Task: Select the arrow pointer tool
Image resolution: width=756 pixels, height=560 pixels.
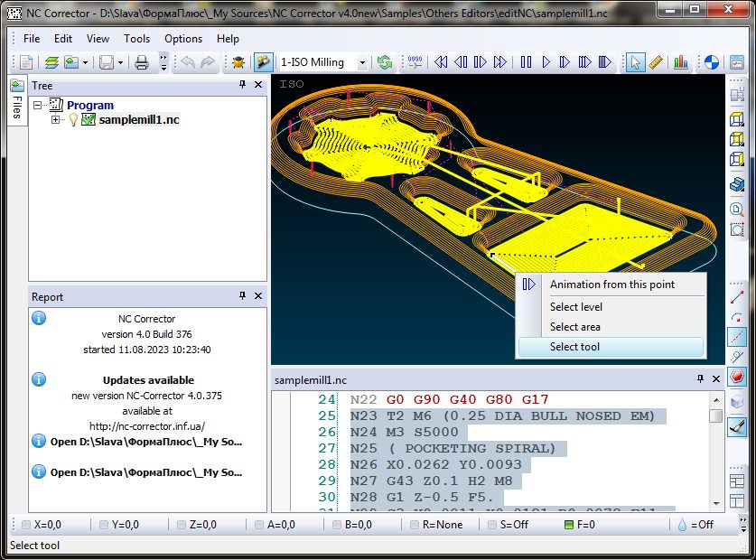Action: coord(635,62)
